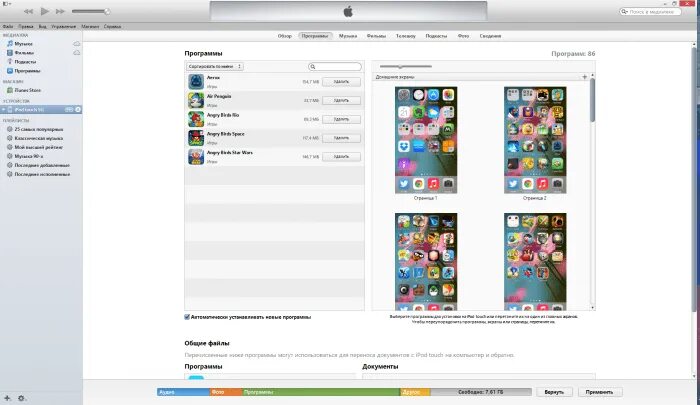Switch to the Подкасты device tab
This screenshot has height=405, width=700.
click(x=436, y=36)
